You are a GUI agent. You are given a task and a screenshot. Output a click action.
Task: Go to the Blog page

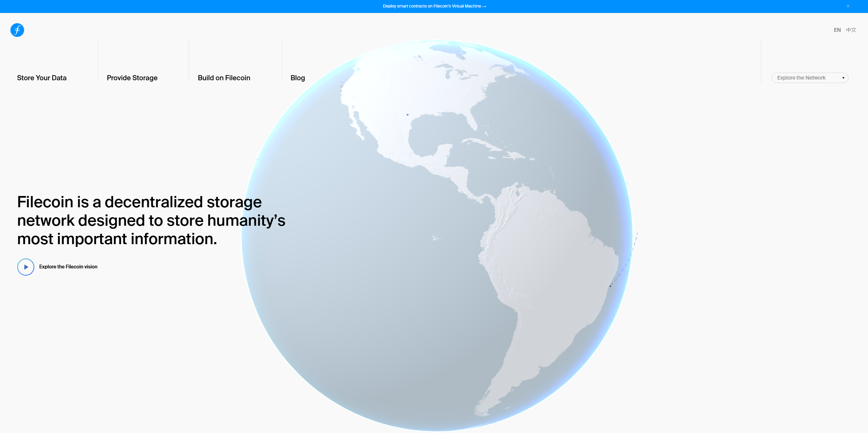(x=298, y=78)
